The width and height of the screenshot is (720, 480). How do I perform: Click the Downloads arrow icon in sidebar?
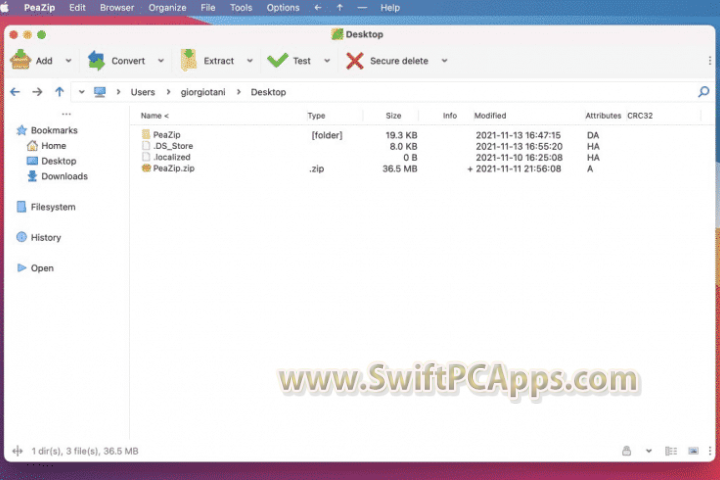(x=32, y=176)
